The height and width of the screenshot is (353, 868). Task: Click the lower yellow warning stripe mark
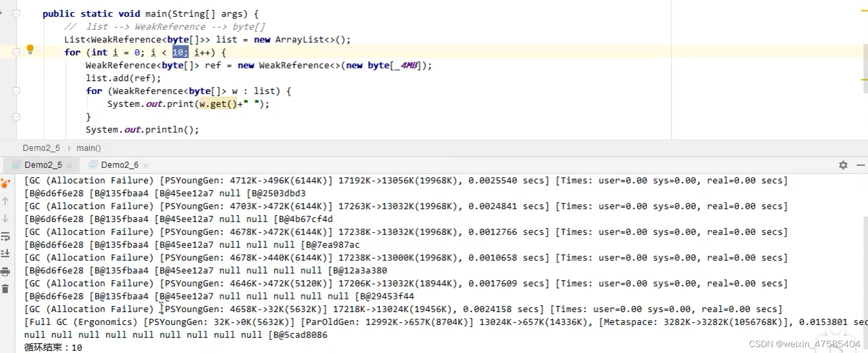click(864, 79)
